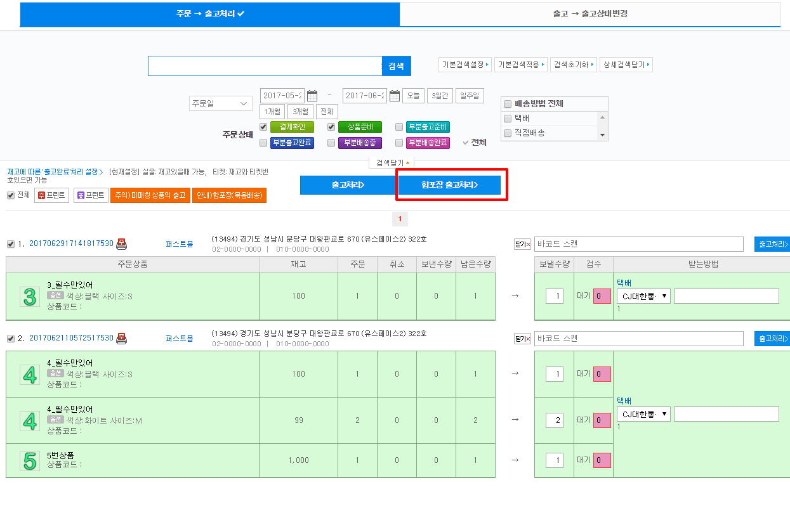Uncheck the 결제확인 order status checkbox
This screenshot has width=790, height=532.
[x=263, y=127]
